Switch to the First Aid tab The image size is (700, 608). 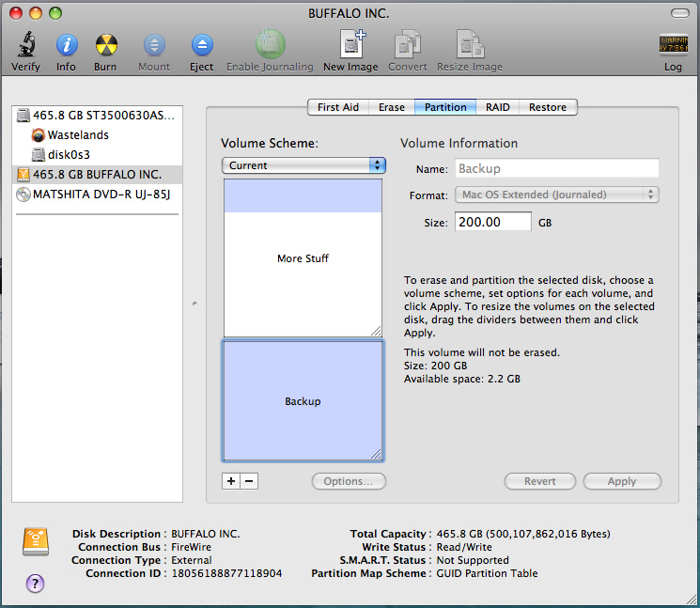click(337, 107)
